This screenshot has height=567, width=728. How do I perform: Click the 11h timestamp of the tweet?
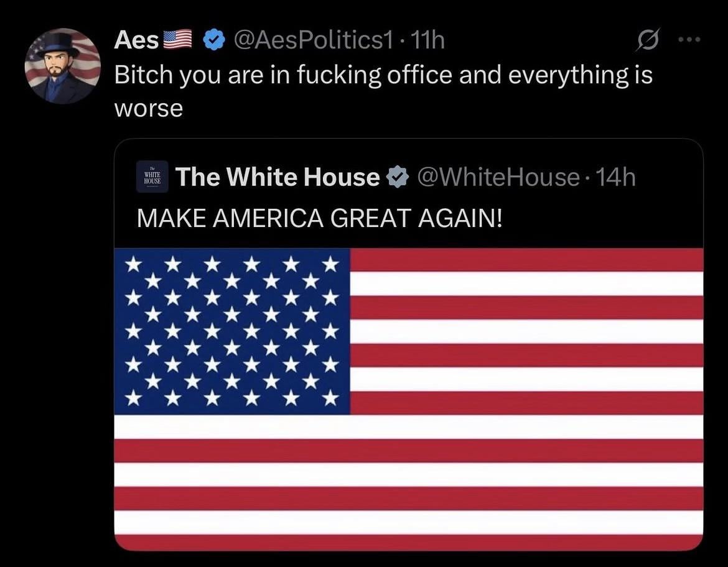click(x=429, y=40)
